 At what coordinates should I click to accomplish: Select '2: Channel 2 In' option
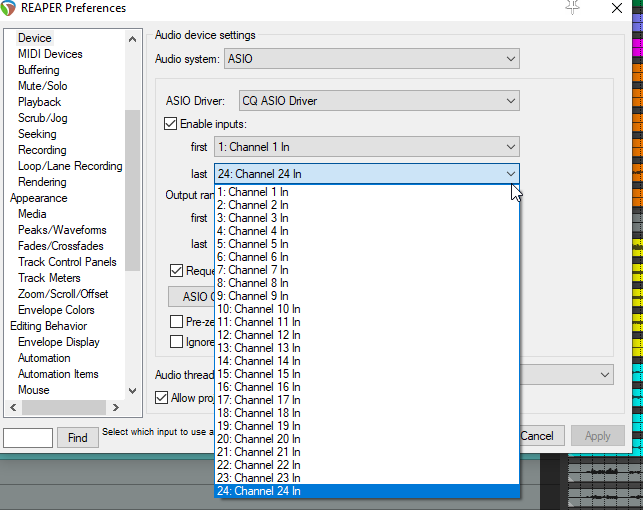(367, 205)
